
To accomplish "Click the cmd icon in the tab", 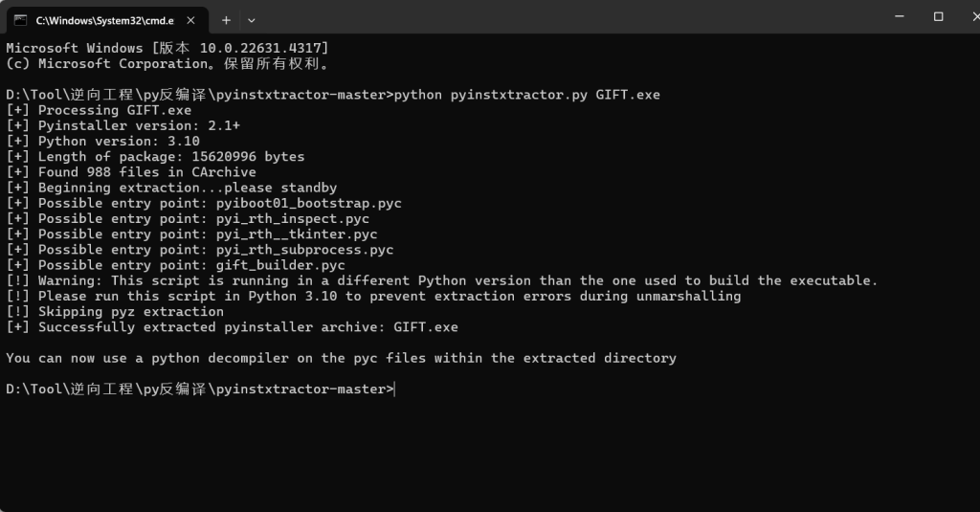I will tap(20, 19).
